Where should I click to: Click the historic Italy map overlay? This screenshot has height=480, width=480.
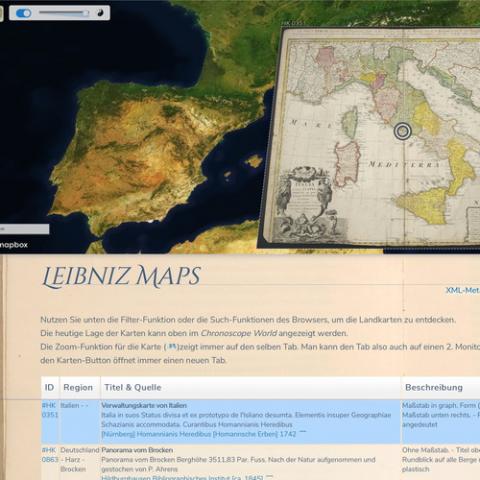[370, 137]
